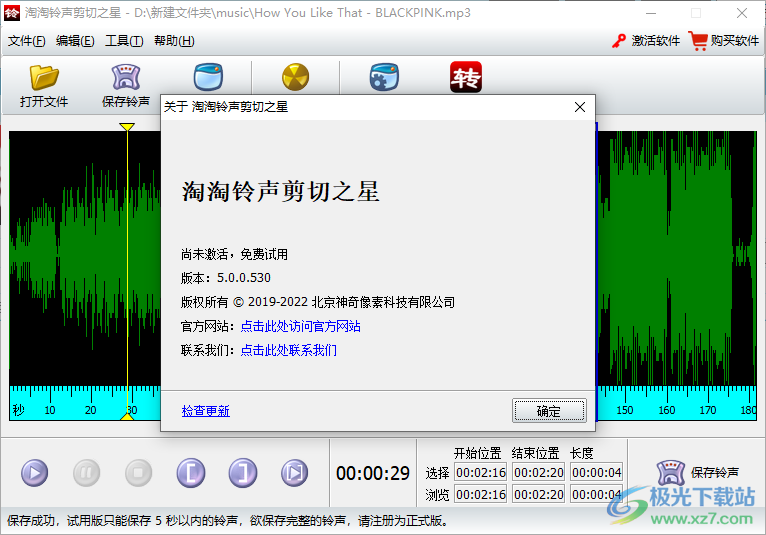Stop playback with the Stop button
The height and width of the screenshot is (535, 766).
pyautogui.click(x=138, y=473)
